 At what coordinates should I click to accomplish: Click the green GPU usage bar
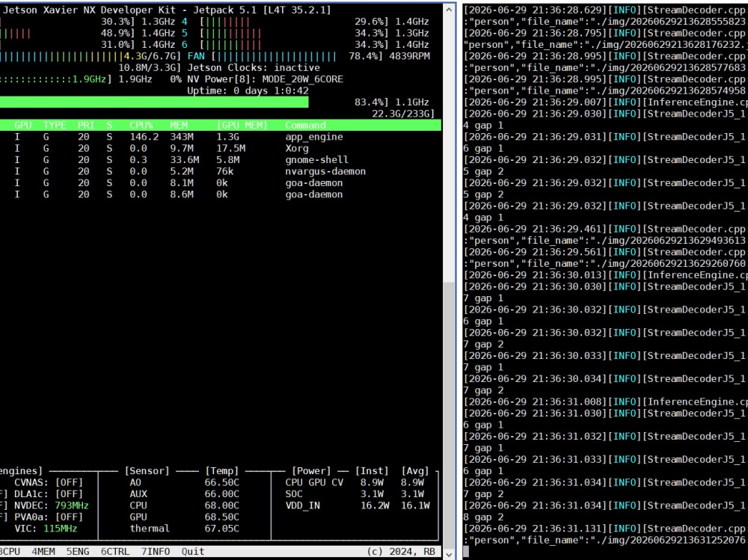click(x=154, y=102)
